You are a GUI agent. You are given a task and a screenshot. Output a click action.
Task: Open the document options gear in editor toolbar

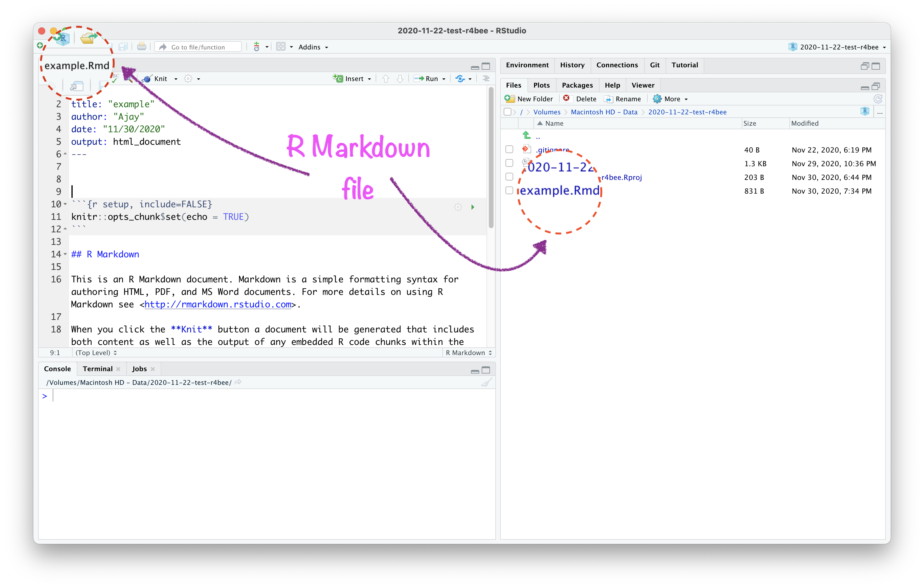[x=188, y=79]
